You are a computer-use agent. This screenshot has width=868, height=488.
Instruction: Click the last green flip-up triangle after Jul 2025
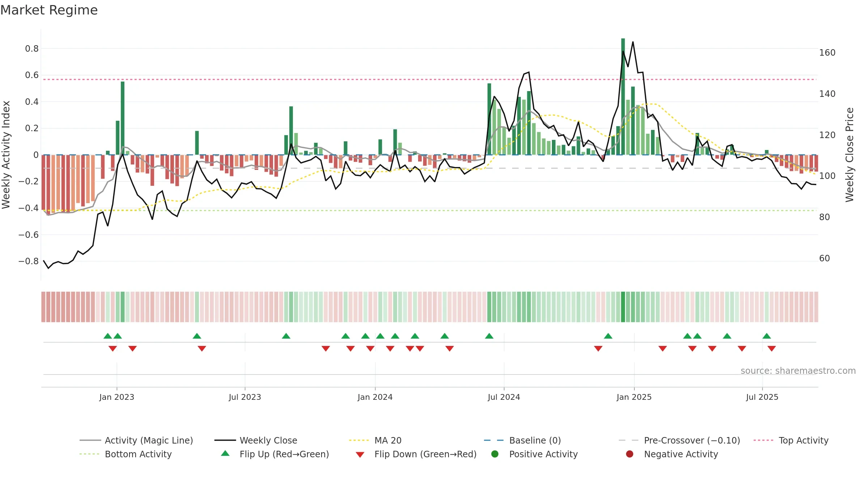click(767, 336)
